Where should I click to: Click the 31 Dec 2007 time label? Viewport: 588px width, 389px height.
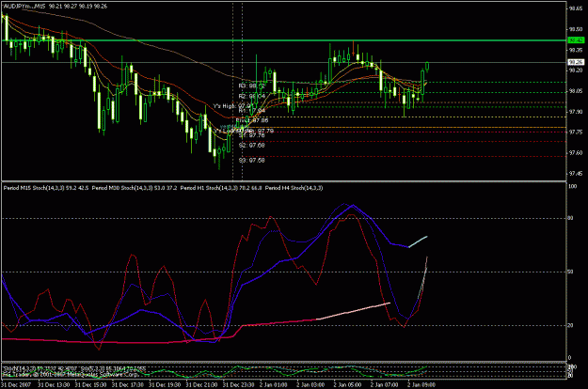[16, 384]
